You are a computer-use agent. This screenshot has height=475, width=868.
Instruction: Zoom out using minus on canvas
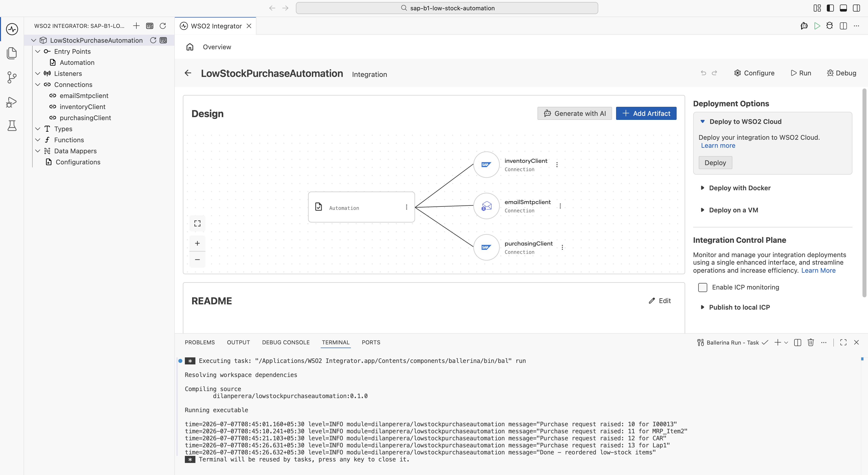197,259
